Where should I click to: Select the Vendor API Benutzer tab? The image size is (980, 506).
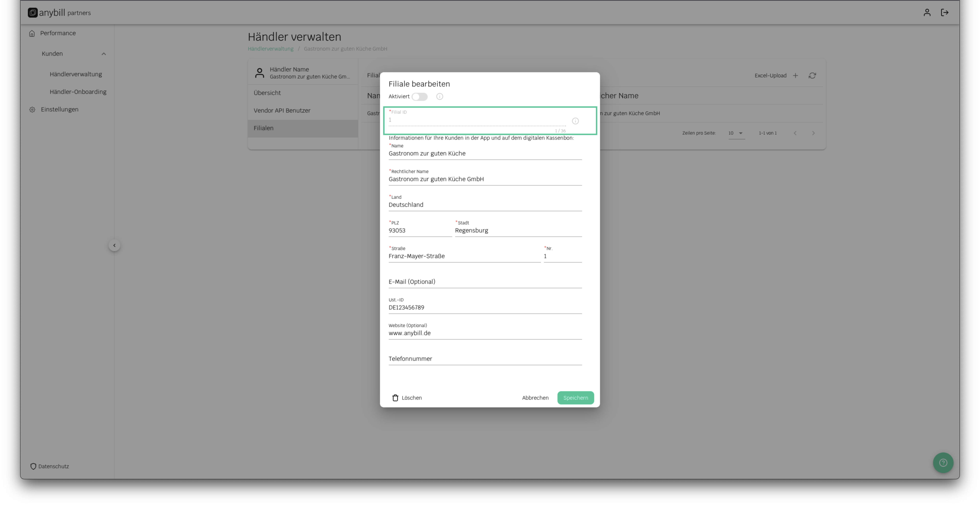tap(303, 111)
